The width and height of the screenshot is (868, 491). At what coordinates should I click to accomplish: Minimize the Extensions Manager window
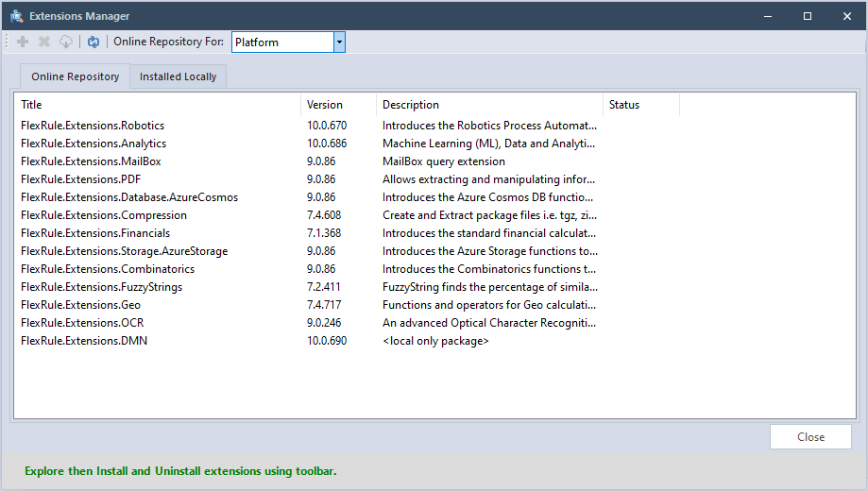click(768, 16)
